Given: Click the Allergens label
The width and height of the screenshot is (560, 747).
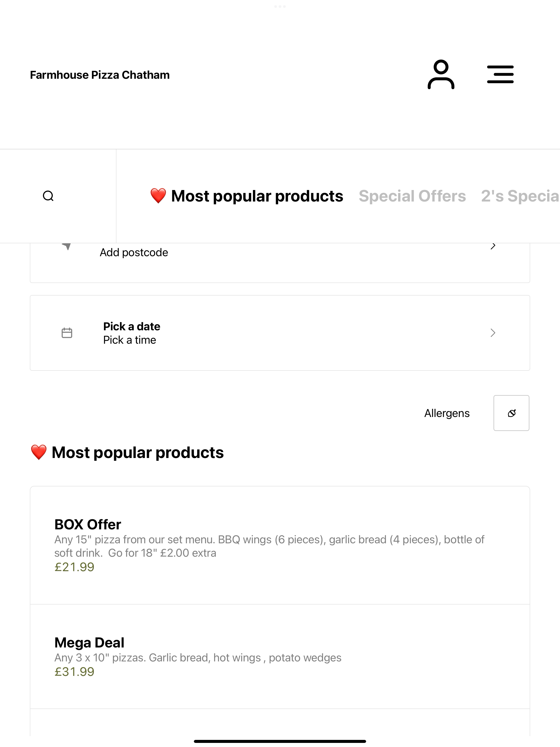Looking at the screenshot, I should (x=447, y=413).
